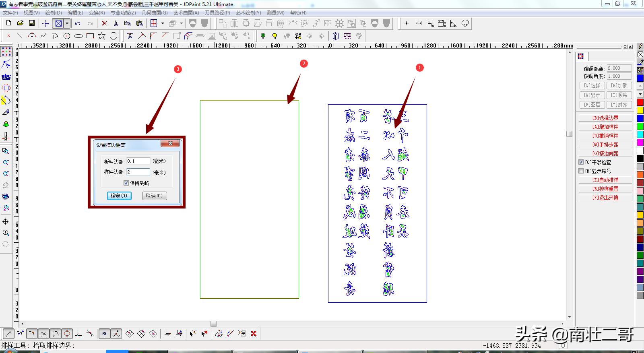This screenshot has height=353, width=644.
Task: Click the red X icon in bottom toolbar
Action: click(254, 333)
